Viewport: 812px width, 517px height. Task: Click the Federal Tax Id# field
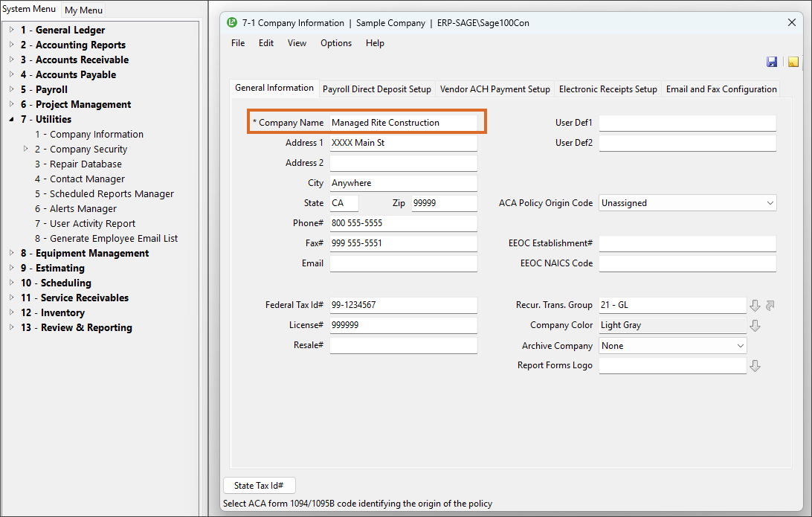(x=404, y=305)
